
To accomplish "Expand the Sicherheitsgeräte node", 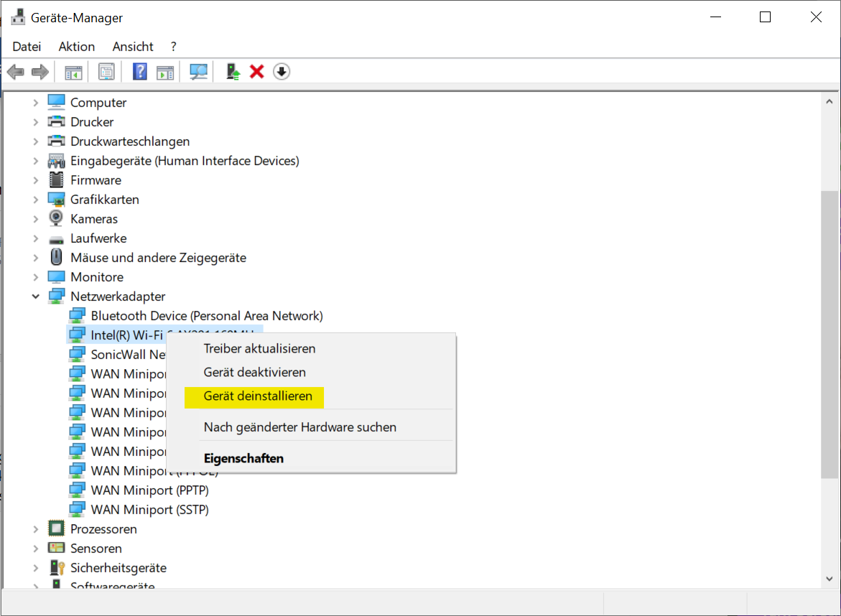I will coord(35,568).
